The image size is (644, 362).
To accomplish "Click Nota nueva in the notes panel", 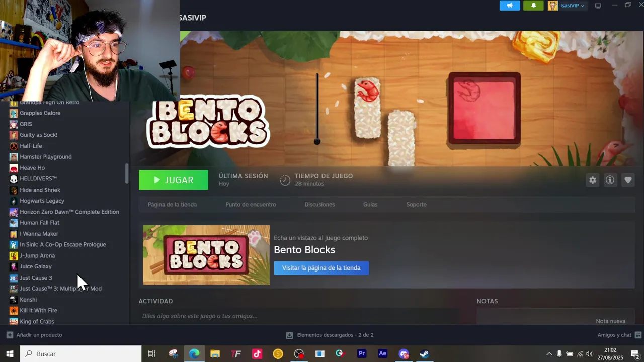I will pos(610,321).
